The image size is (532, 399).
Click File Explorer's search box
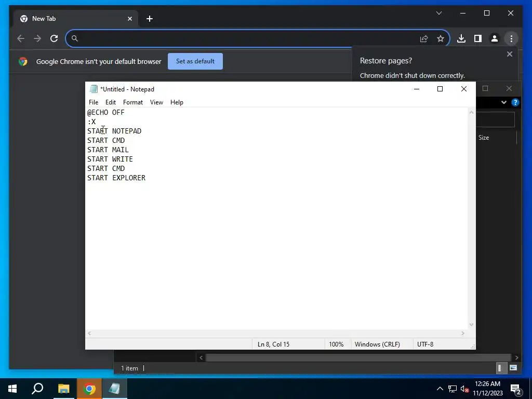click(x=495, y=119)
